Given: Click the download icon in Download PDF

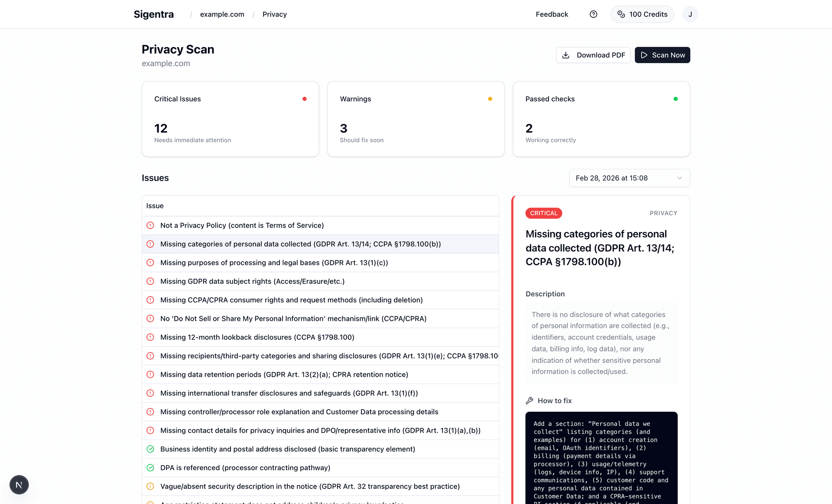Looking at the screenshot, I should (565, 55).
